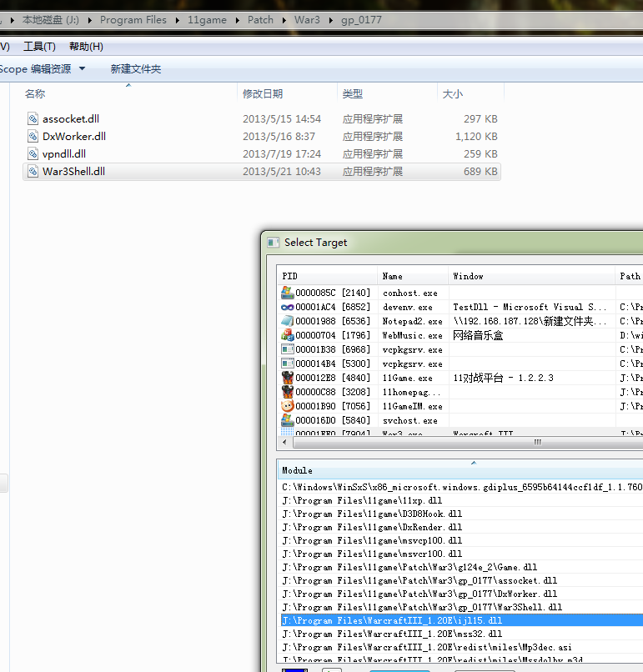Select the gp_0177\assocket.dll module row

click(462, 581)
